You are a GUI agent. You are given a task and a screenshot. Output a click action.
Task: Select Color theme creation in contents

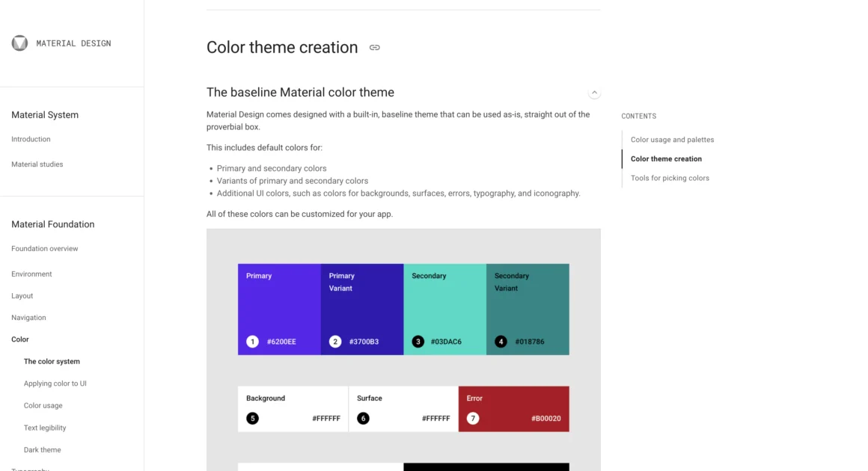click(x=666, y=158)
